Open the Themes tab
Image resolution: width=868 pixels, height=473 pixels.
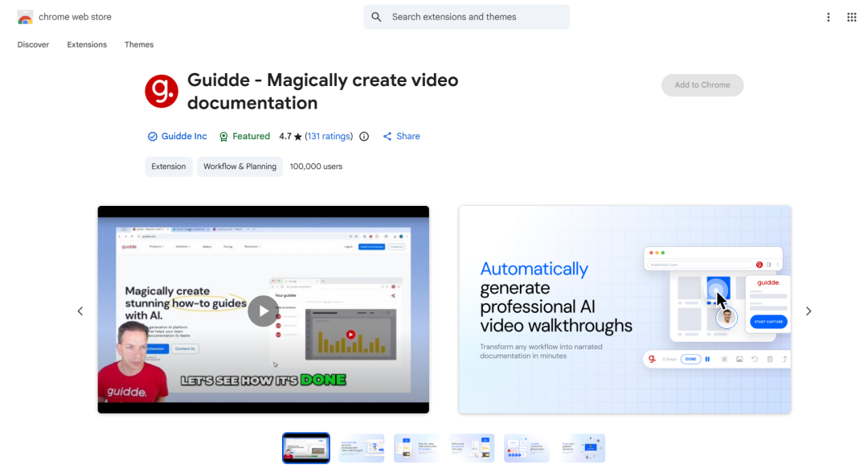[139, 45]
